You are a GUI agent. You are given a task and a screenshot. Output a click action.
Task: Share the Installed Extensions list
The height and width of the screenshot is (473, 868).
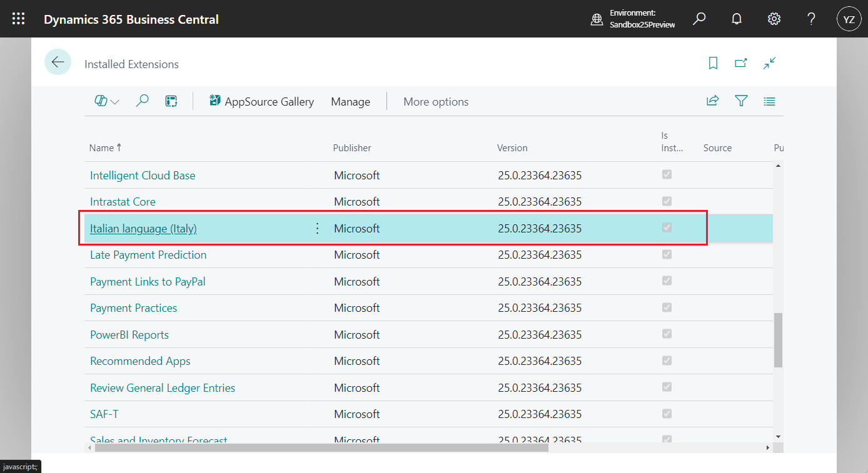[x=712, y=101]
